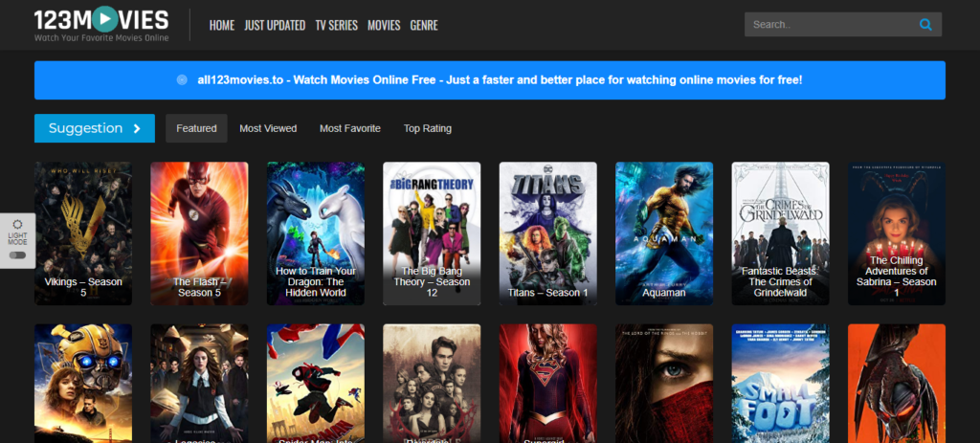The width and height of the screenshot is (980, 443).
Task: Click the arrow in the Suggestion button
Action: point(137,128)
